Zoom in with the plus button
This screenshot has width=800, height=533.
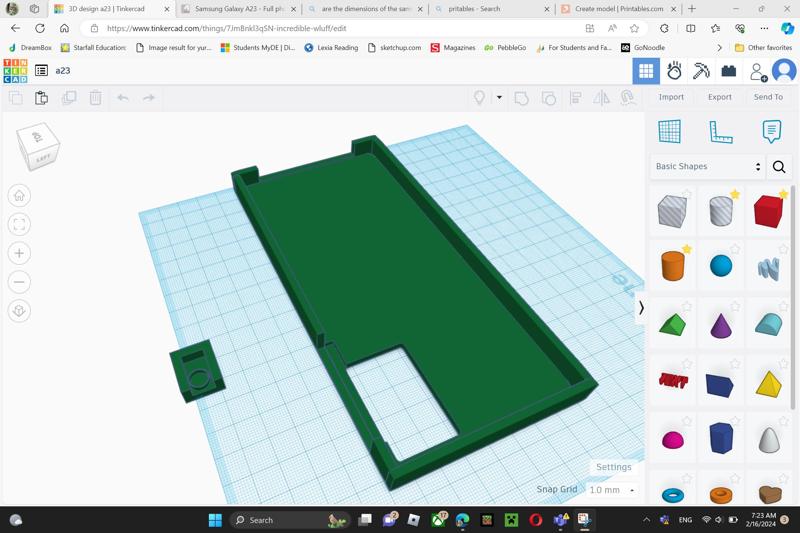(x=19, y=254)
